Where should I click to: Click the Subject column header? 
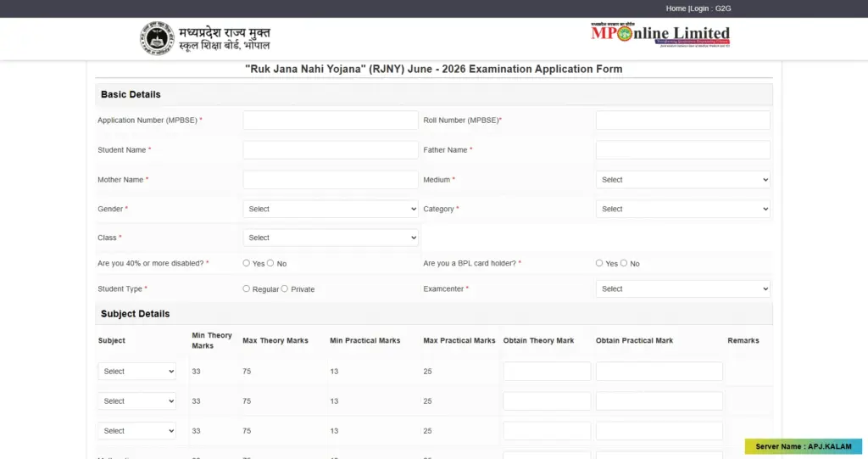point(112,340)
